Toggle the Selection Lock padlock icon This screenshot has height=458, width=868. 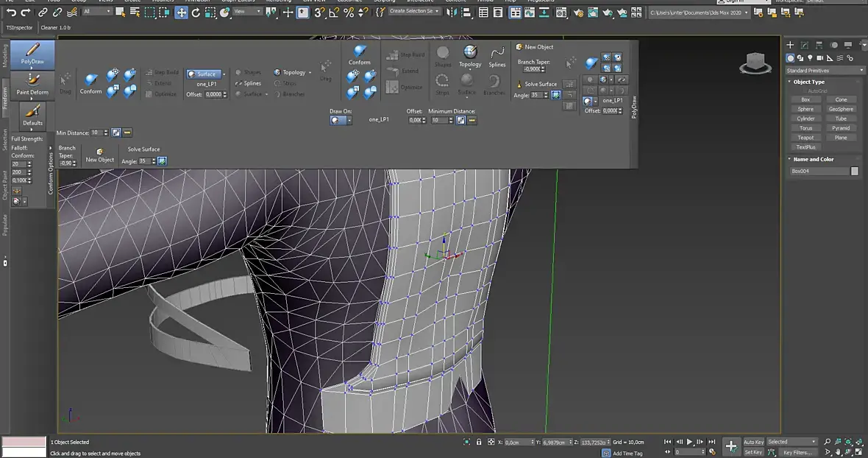click(479, 442)
